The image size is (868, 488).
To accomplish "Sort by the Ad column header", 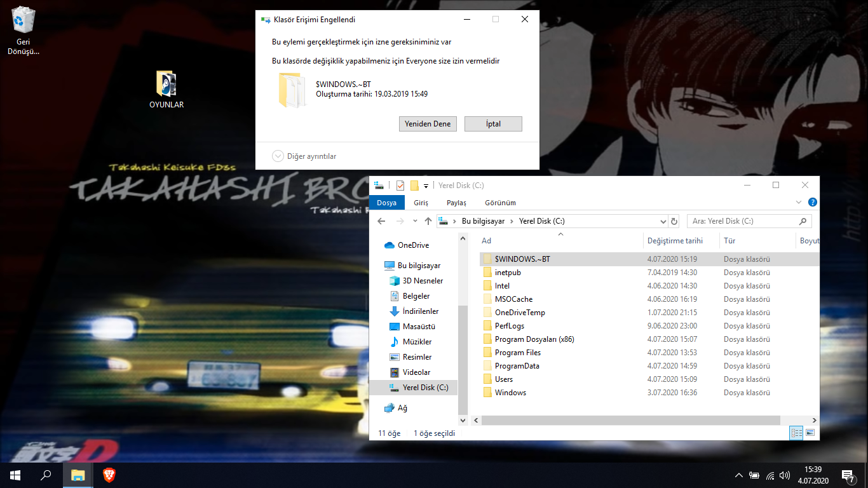I will pos(560,241).
